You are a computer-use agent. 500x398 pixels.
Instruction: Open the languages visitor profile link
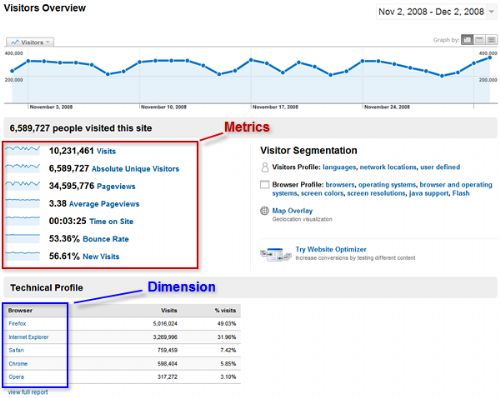point(339,167)
